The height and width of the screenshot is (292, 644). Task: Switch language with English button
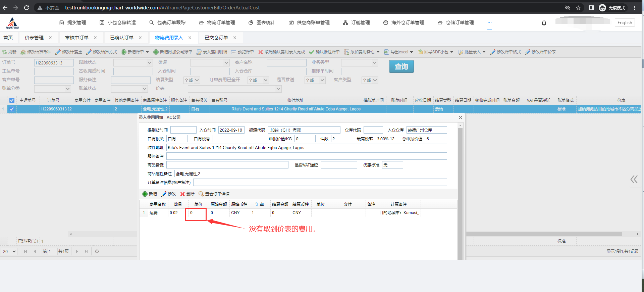(x=625, y=22)
